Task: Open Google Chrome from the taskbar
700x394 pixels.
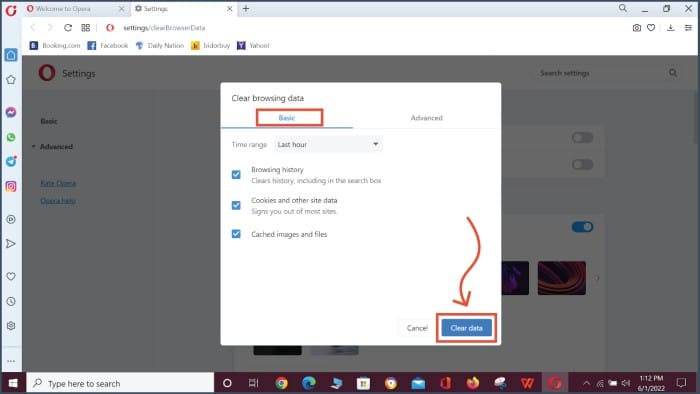Action: coord(281,383)
